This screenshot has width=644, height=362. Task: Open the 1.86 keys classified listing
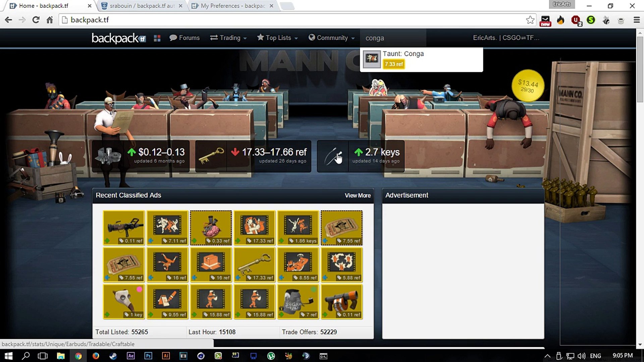coord(298,228)
